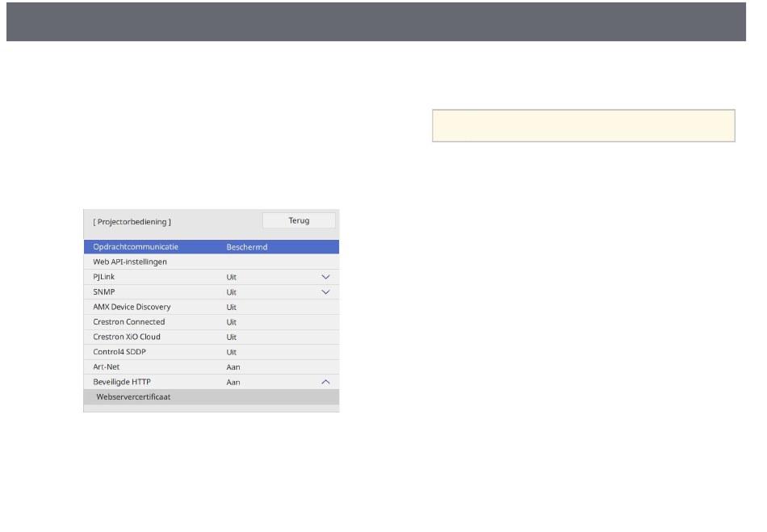Click the pale yellow note box
Image resolution: width=767 pixels, height=532 pixels.
pos(583,126)
